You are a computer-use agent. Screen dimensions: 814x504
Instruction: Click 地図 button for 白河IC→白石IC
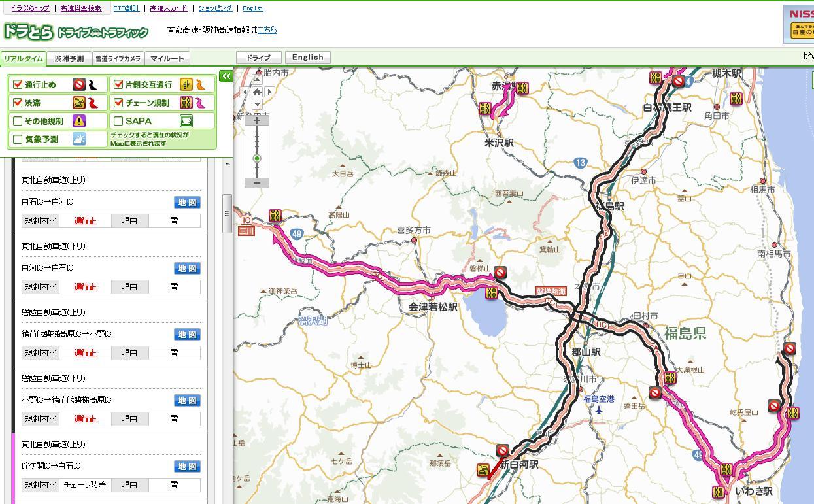click(x=187, y=269)
